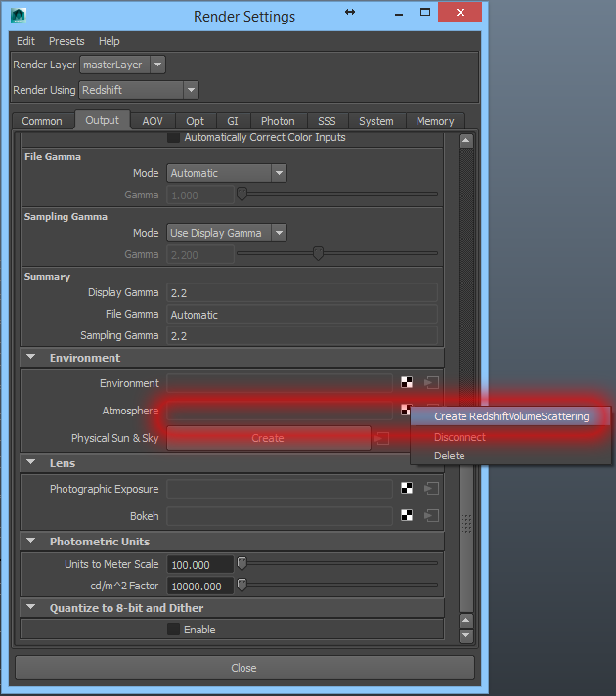Click the Photographic Exposure connection arrow icon
Viewport: 616px width, 696px height.
(x=431, y=488)
